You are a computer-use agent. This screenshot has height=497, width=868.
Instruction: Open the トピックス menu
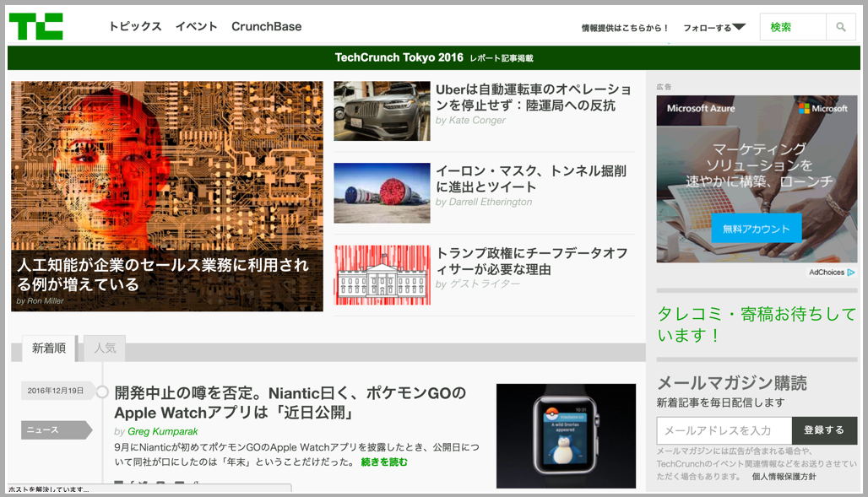coord(135,26)
